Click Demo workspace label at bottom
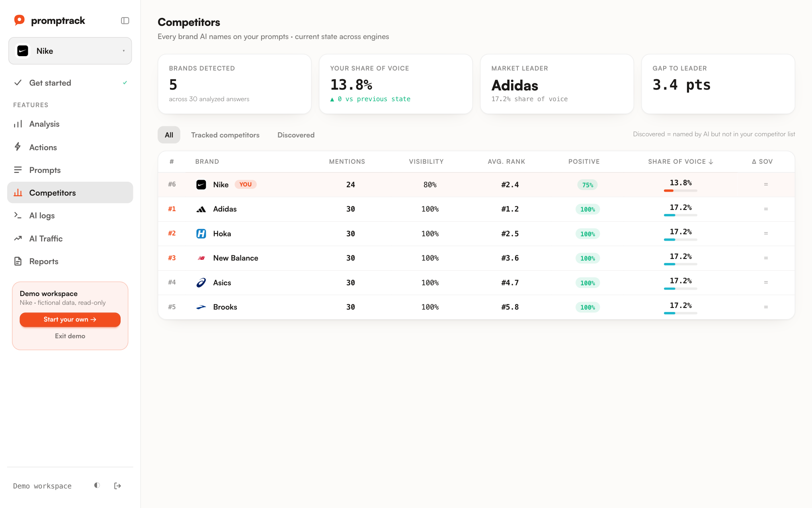This screenshot has width=812, height=508. [42, 486]
